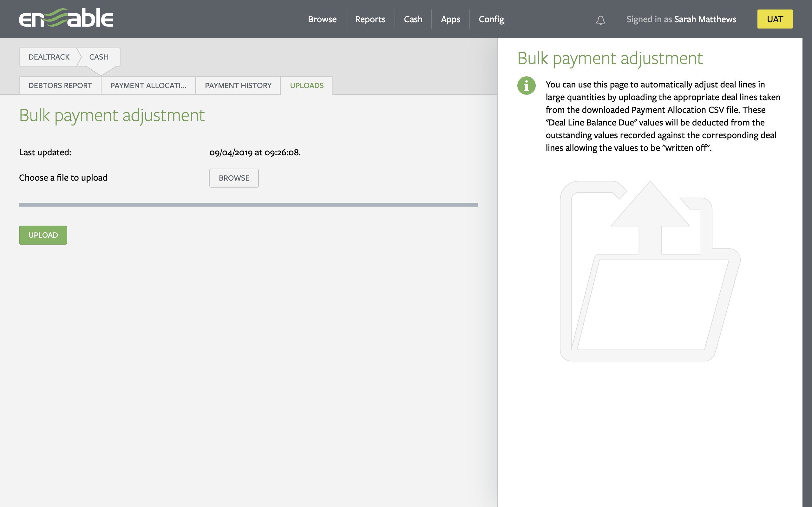Click the green Upload button

43,235
